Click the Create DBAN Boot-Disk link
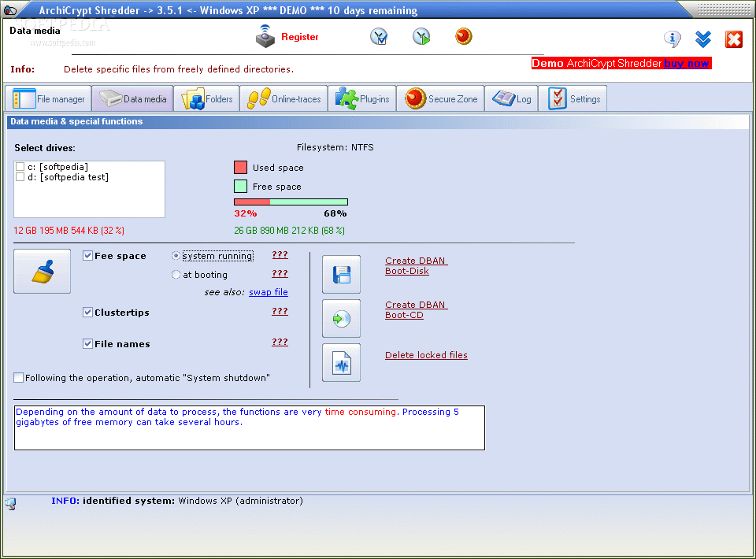This screenshot has width=756, height=559. click(416, 265)
